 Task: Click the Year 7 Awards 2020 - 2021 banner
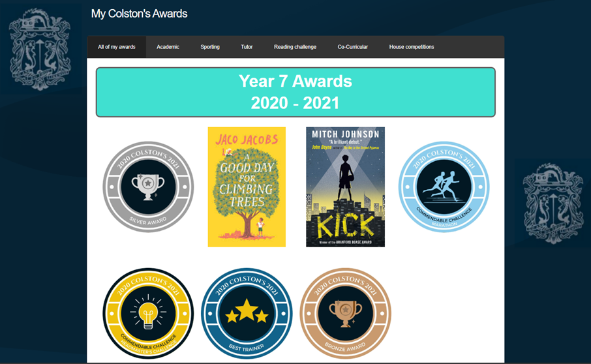click(x=295, y=93)
